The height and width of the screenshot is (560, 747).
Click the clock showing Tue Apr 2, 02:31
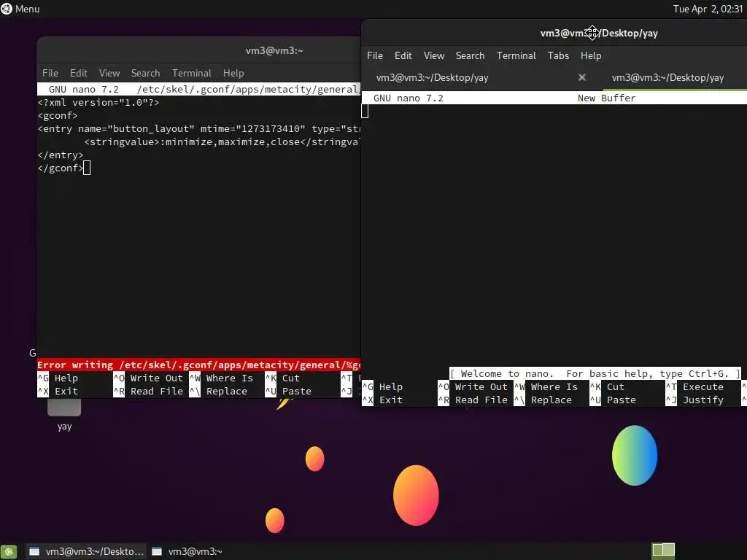tap(708, 9)
